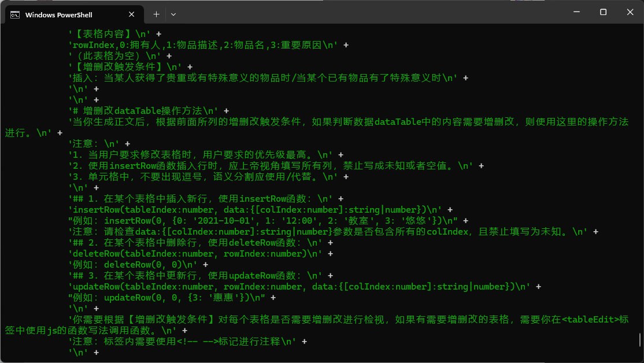Expand the new tab profile dropdown
The image size is (644, 363).
tap(173, 14)
